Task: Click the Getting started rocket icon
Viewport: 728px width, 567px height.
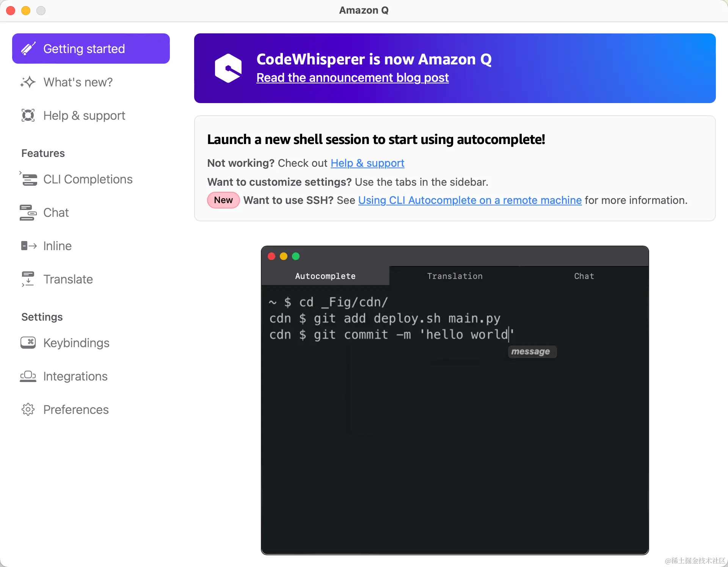Action: click(28, 49)
